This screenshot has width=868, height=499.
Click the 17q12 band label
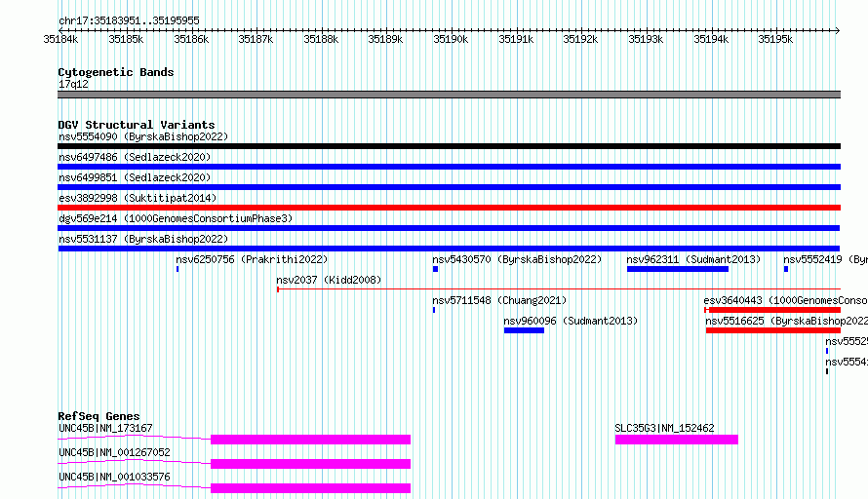click(x=73, y=84)
